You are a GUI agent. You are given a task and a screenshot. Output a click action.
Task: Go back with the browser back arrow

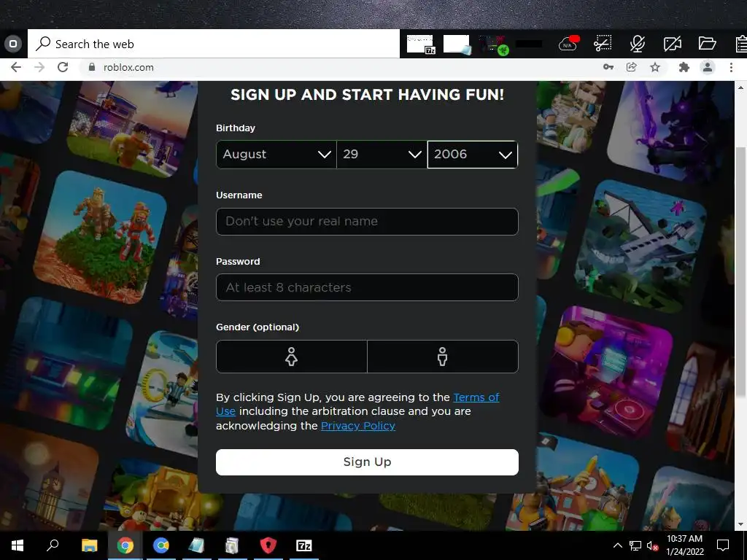(x=16, y=67)
